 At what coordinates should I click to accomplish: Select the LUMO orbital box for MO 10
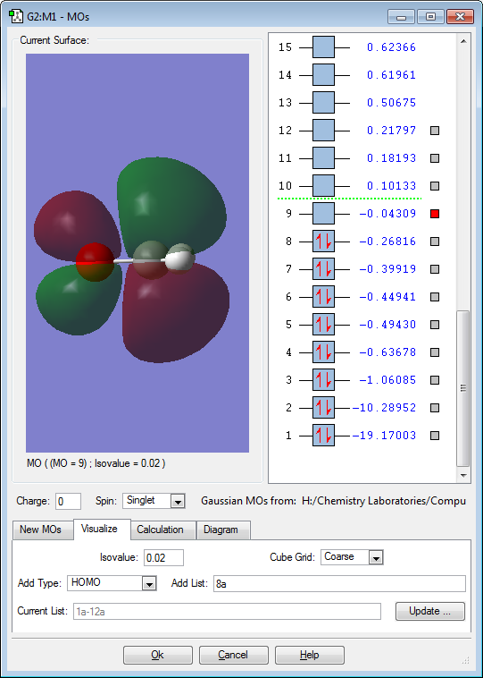323,186
